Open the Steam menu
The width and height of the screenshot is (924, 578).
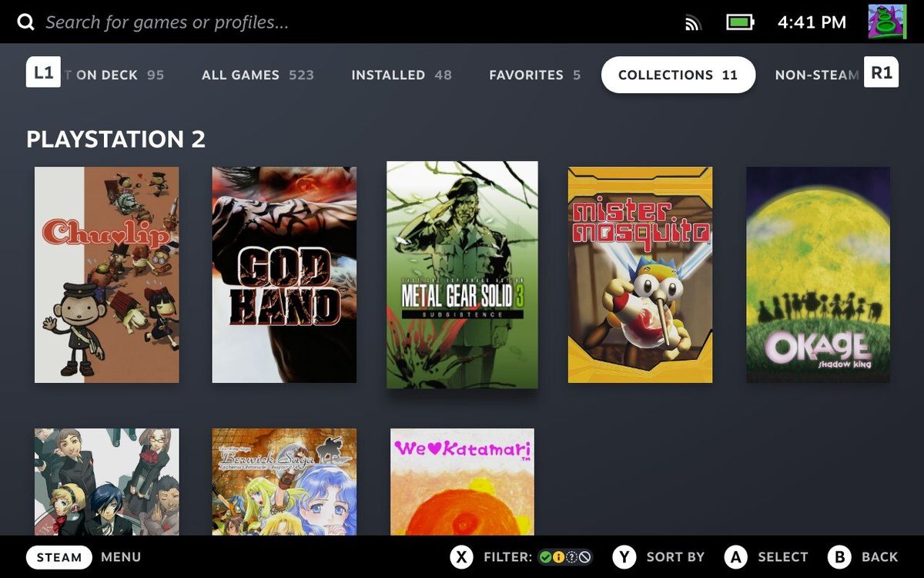pyautogui.click(x=59, y=556)
